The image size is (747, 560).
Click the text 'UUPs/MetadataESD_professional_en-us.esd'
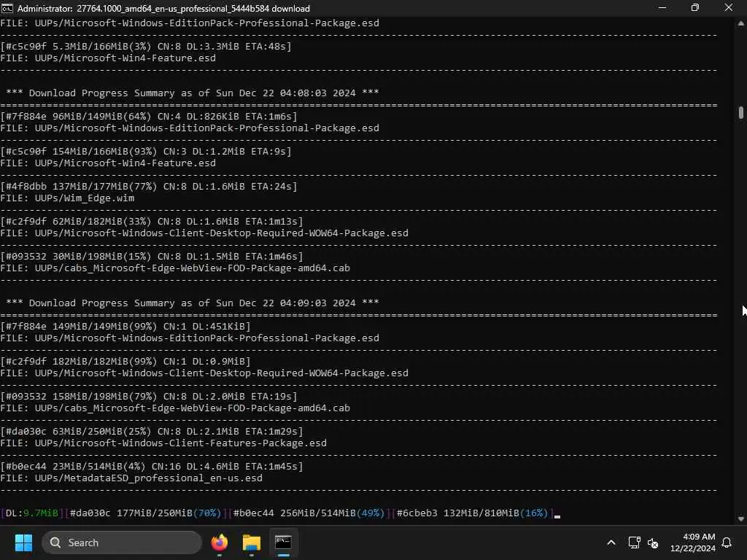[x=149, y=478]
